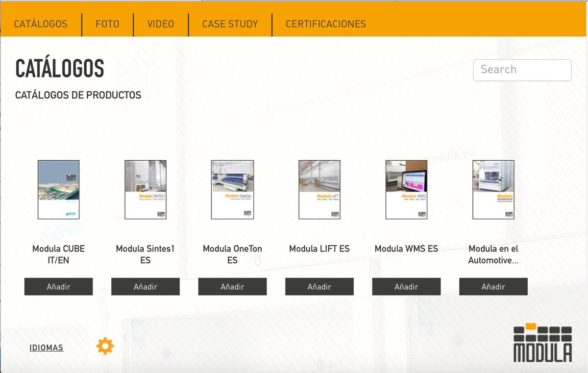Click the CATÁLOGOS DE PRODUCTOS subheading
This screenshot has height=373, width=588.
coord(78,95)
